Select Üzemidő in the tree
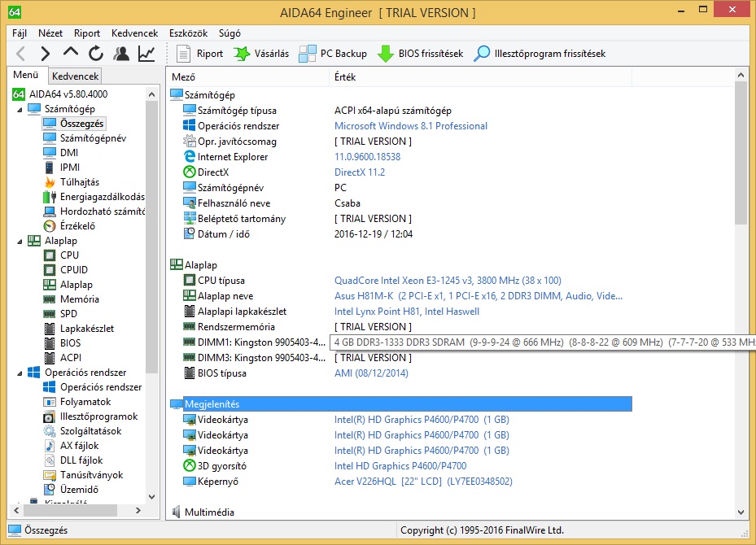The height and width of the screenshot is (545, 756). pyautogui.click(x=79, y=490)
